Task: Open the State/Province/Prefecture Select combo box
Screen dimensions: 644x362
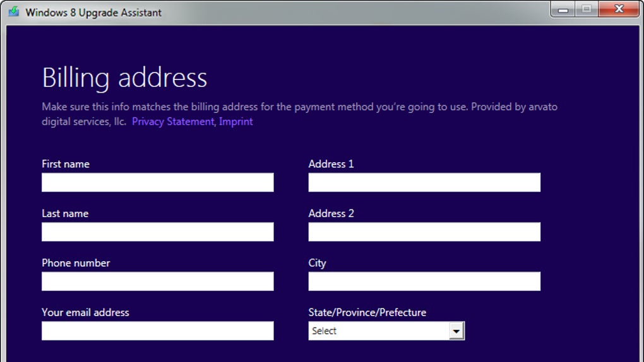Action: 379,331
